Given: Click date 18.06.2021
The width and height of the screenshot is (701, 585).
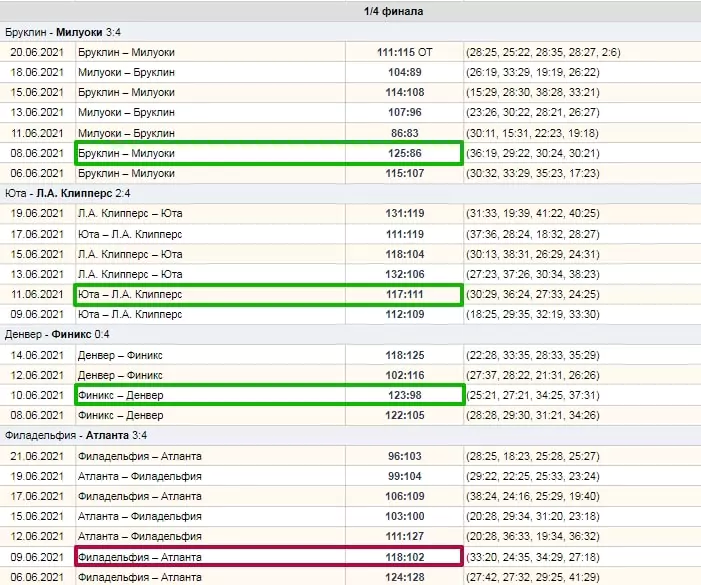Looking at the screenshot, I should click(x=37, y=72).
